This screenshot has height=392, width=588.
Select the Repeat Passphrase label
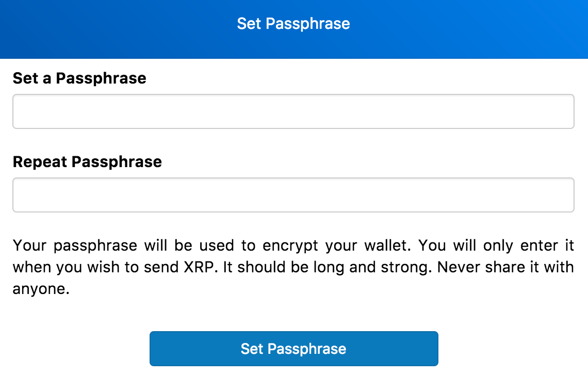tap(87, 161)
